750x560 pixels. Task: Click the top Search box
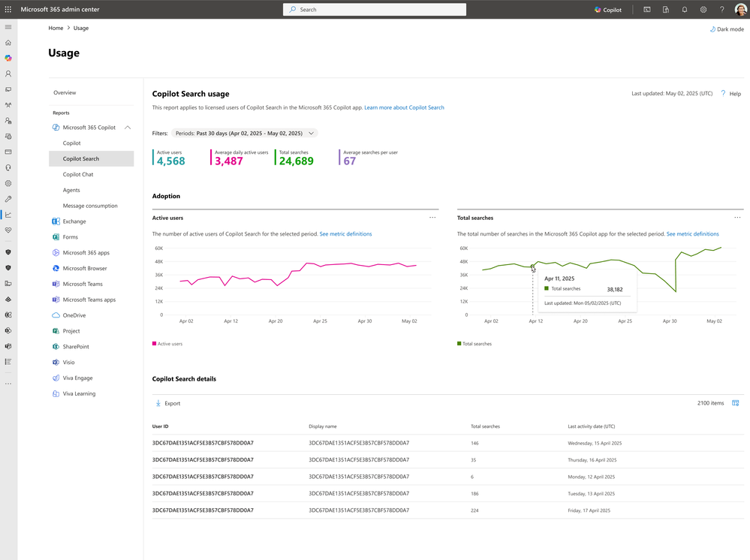click(x=374, y=10)
